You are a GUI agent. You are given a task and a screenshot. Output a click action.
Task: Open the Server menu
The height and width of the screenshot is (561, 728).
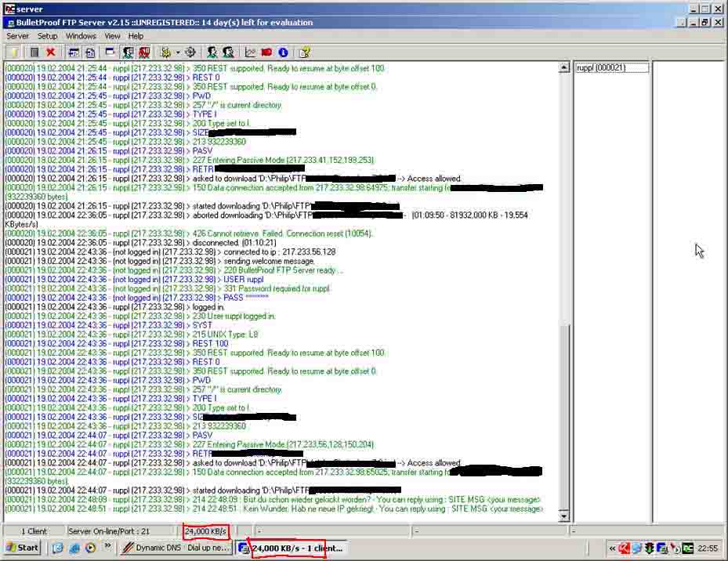18,36
